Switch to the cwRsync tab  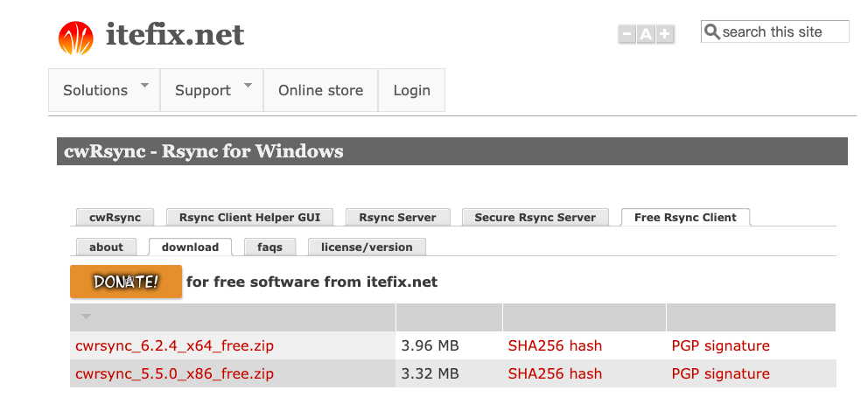pos(115,218)
